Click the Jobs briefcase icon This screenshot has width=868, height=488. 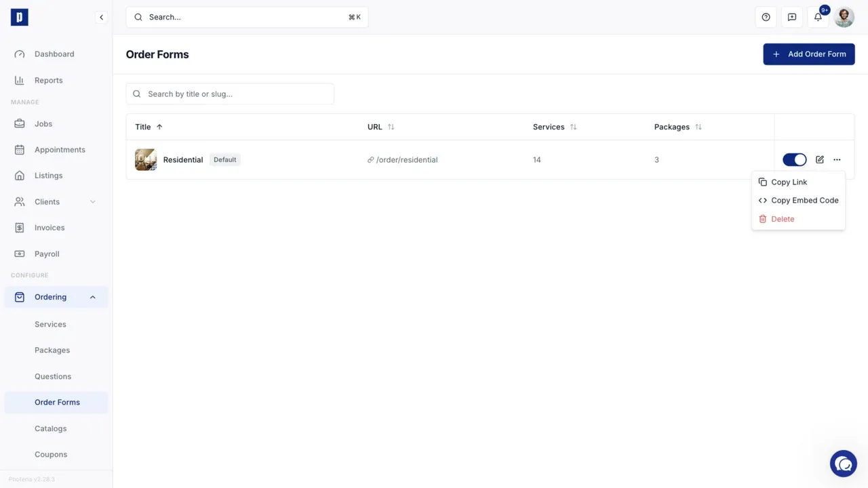coord(20,124)
